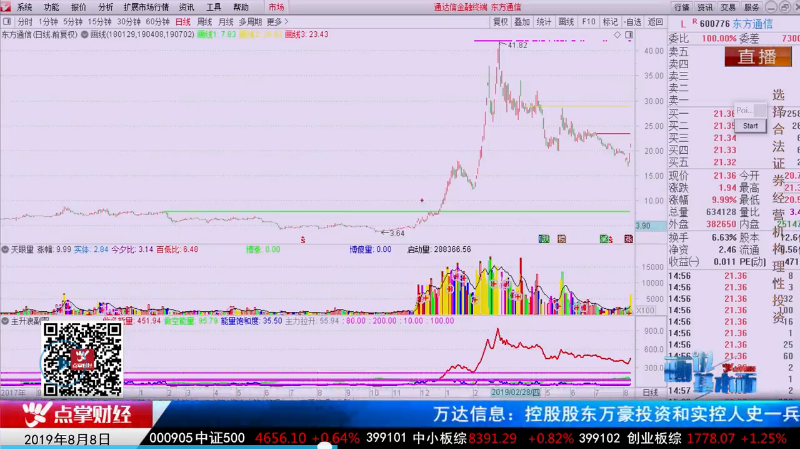
Task: Add stock to 自选 watchlist
Action: coord(633,22)
